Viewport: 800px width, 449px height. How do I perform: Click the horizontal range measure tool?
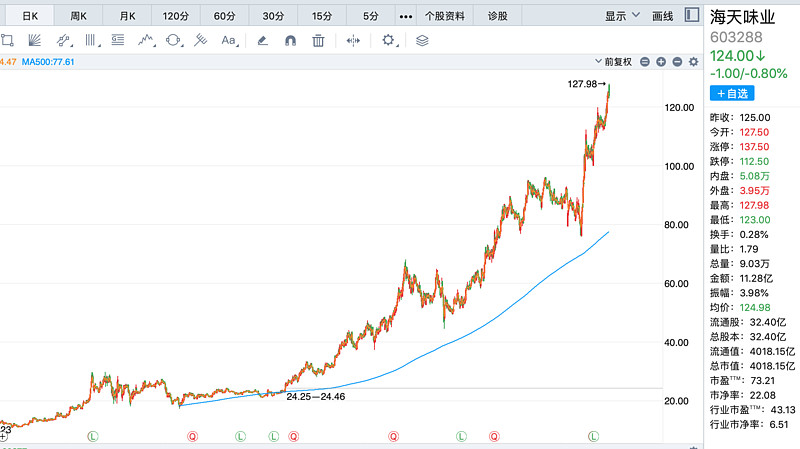click(x=352, y=40)
